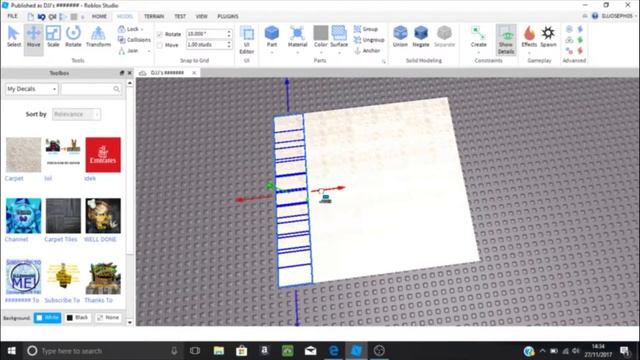
Task: Group the selected parts
Action: pyautogui.click(x=366, y=29)
